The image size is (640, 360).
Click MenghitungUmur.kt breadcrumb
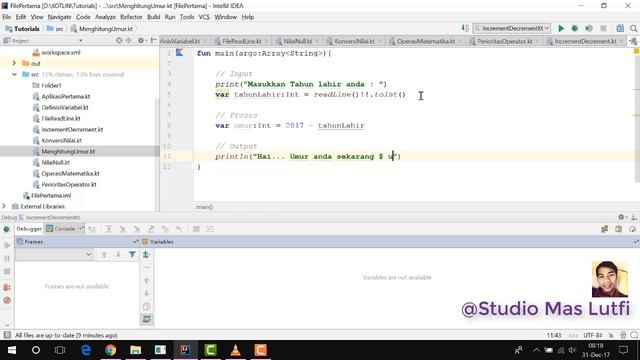tap(102, 29)
